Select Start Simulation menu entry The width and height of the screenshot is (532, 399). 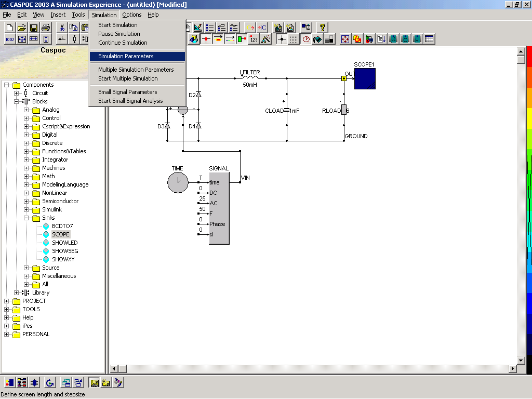click(x=137, y=25)
